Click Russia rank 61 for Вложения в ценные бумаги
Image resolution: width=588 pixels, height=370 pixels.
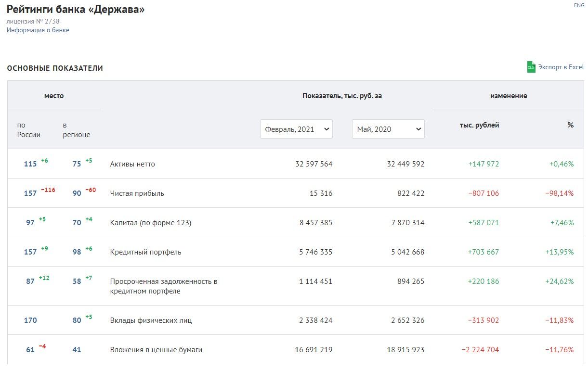pyautogui.click(x=30, y=350)
